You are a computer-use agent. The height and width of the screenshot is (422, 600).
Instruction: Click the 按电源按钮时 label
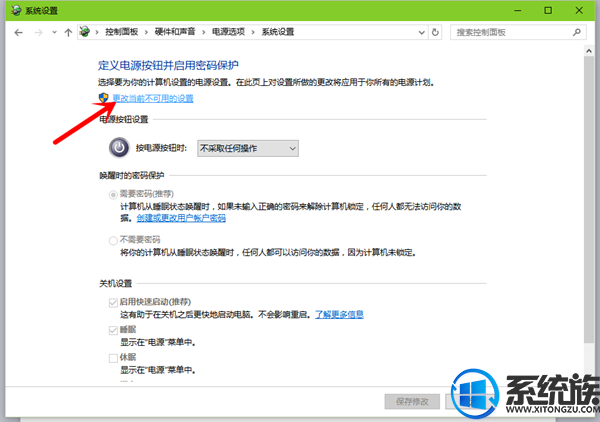point(161,148)
